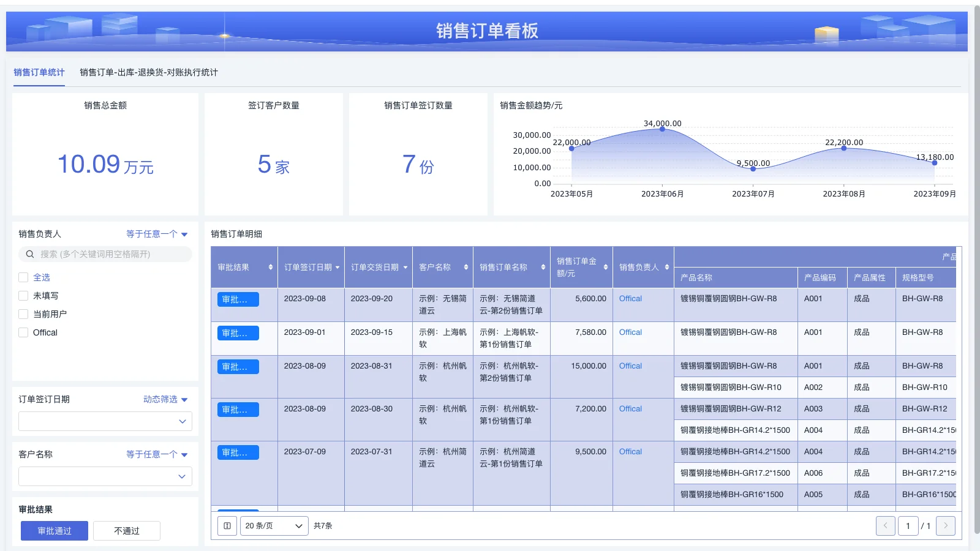Open Offical link in 7,200.00 row
Viewport: 980px width, 551px height.
point(630,409)
